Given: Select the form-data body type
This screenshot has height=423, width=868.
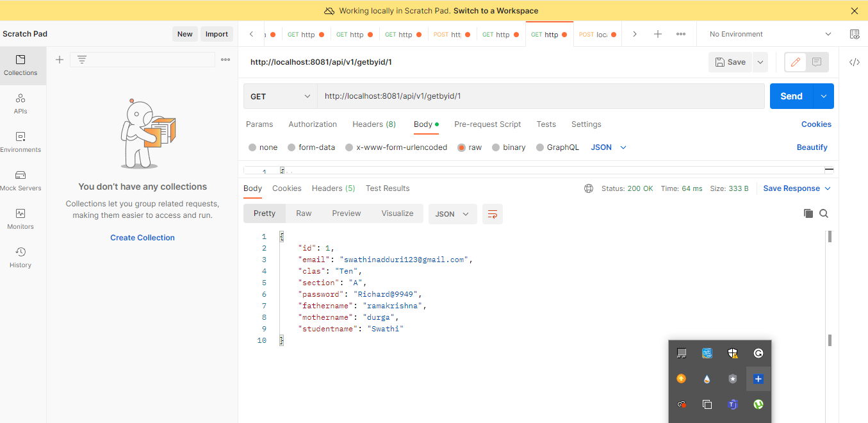Looking at the screenshot, I should tap(311, 147).
